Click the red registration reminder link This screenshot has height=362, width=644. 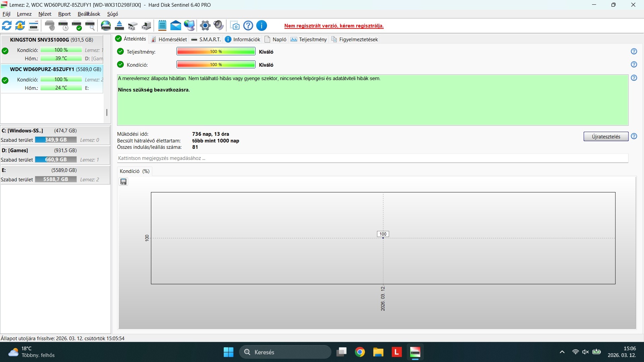point(334,26)
